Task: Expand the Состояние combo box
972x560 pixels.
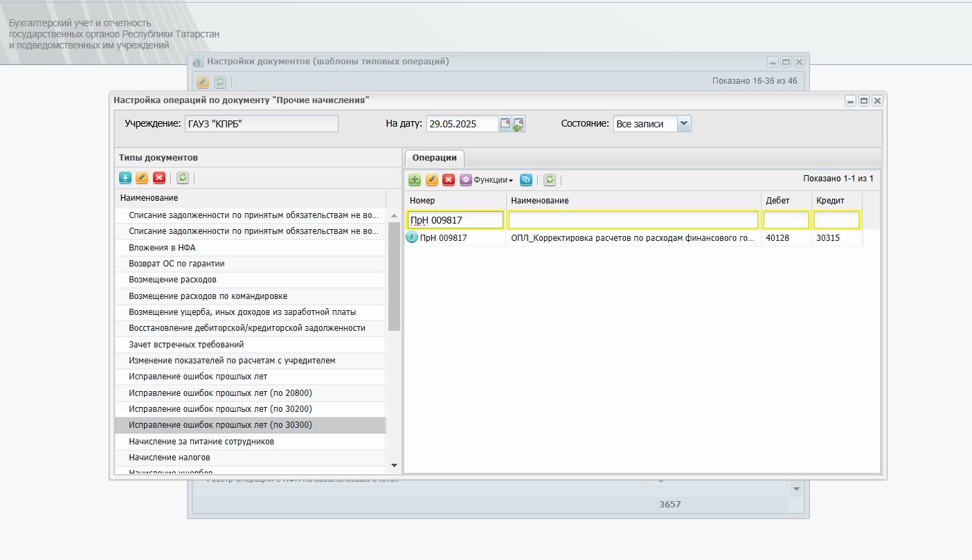Action: click(684, 124)
